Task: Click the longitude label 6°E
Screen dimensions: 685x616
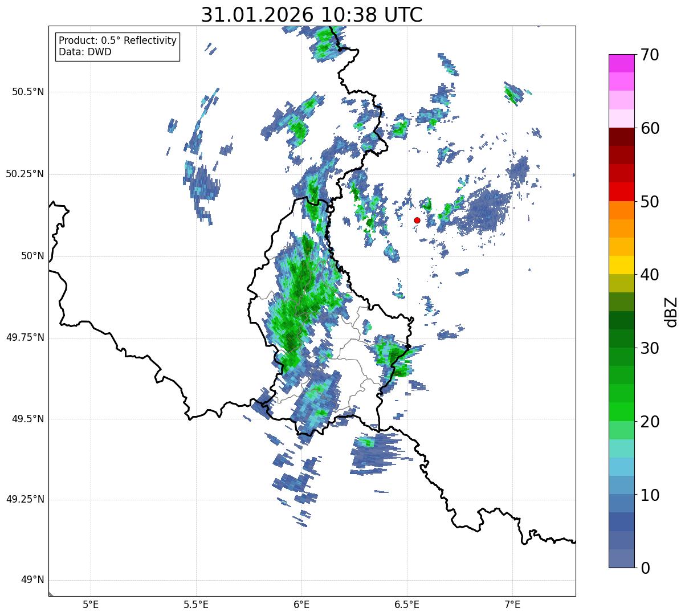Action: click(301, 604)
